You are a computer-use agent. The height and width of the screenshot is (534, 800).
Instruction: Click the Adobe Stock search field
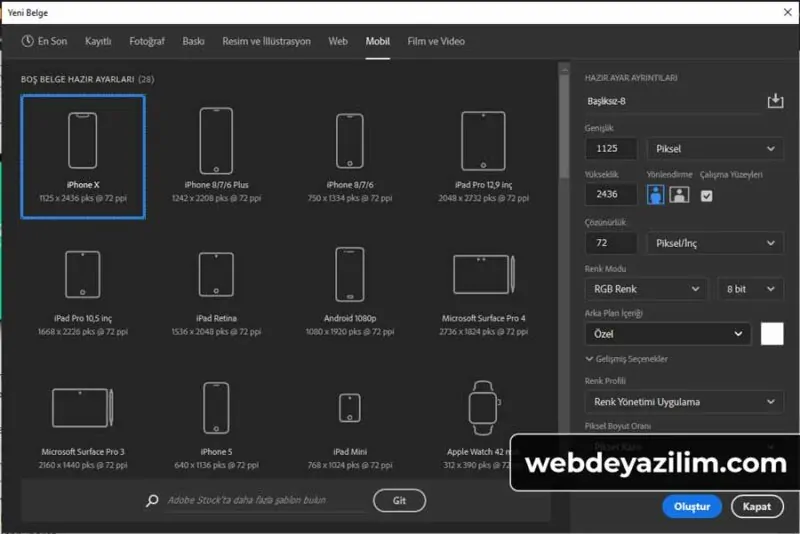click(x=265, y=500)
